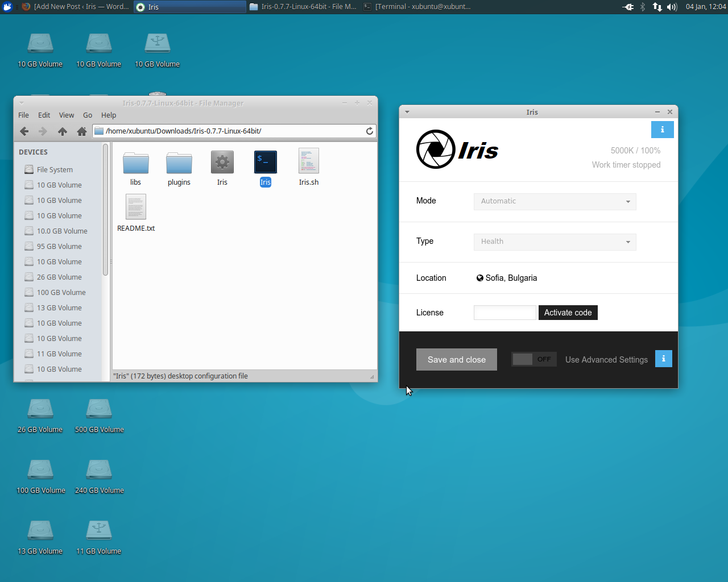This screenshot has width=728, height=582.
Task: Select the plugins folder
Action: coord(179,168)
